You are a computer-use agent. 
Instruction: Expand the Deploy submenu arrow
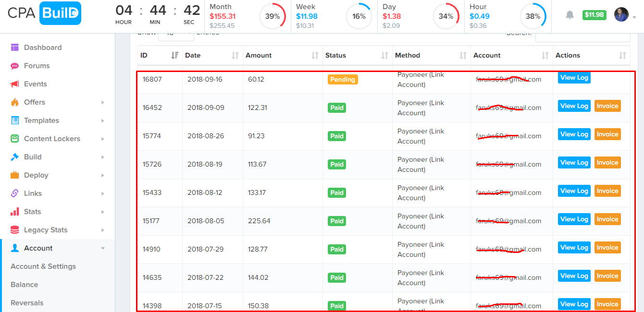point(103,175)
